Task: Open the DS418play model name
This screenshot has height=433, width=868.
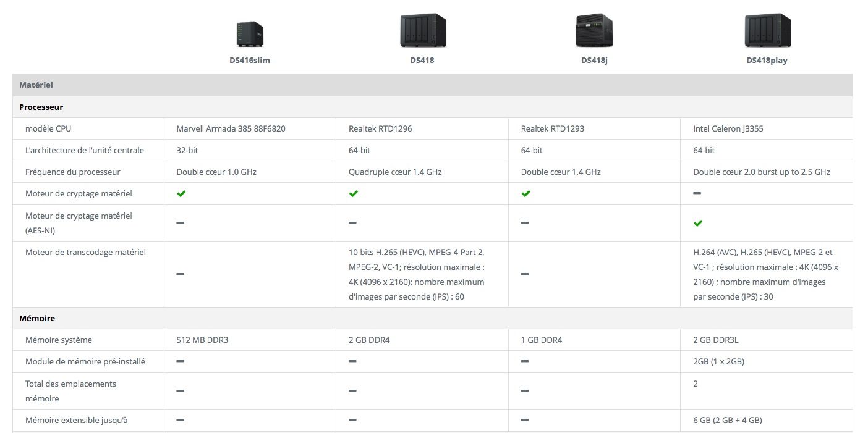Action: (x=767, y=61)
